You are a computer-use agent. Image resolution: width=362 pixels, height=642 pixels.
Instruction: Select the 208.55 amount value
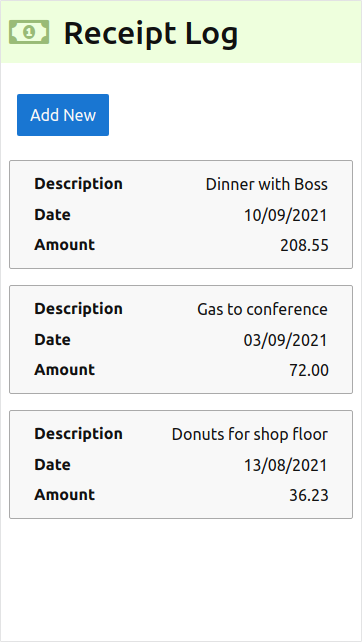point(304,245)
